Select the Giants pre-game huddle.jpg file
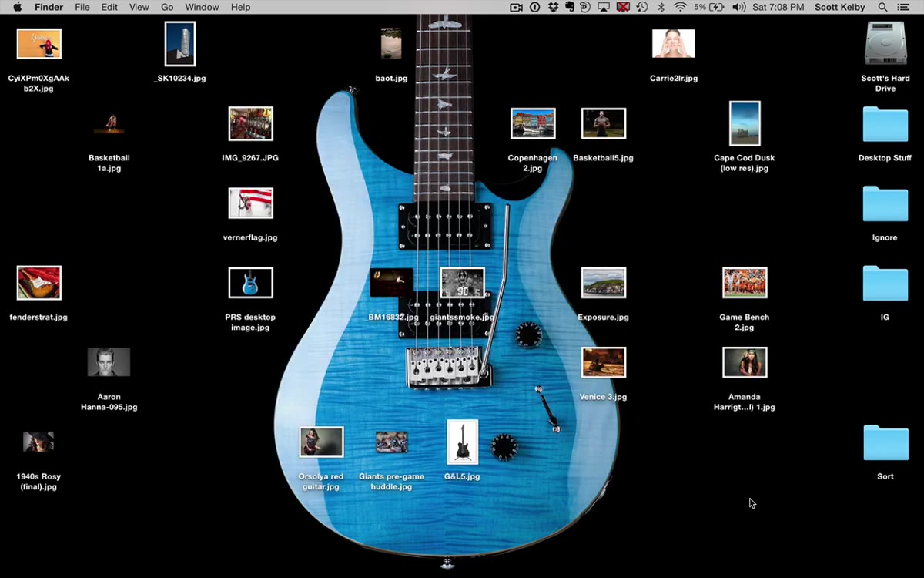The image size is (924, 578). [391, 442]
